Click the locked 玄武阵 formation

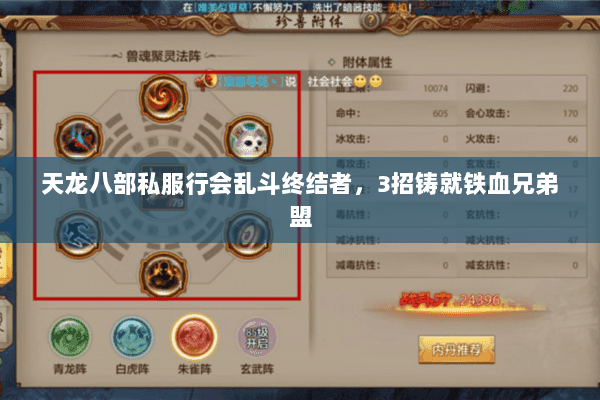[x=257, y=337]
